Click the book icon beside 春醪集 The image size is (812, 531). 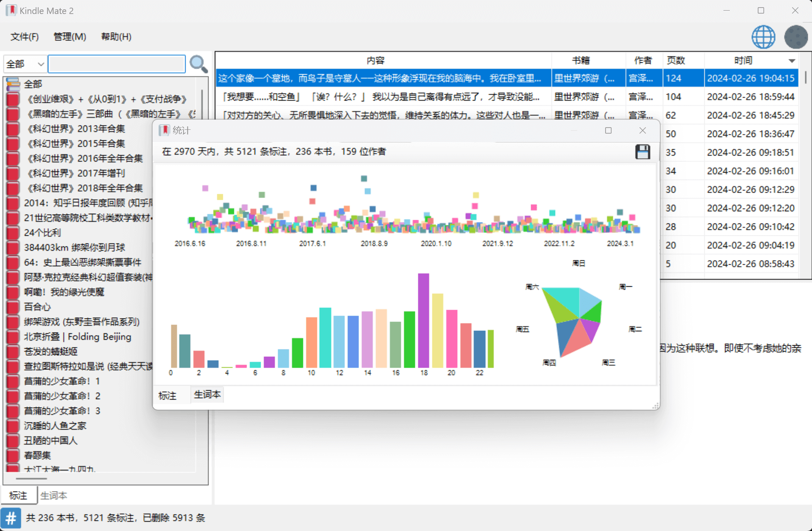13,455
